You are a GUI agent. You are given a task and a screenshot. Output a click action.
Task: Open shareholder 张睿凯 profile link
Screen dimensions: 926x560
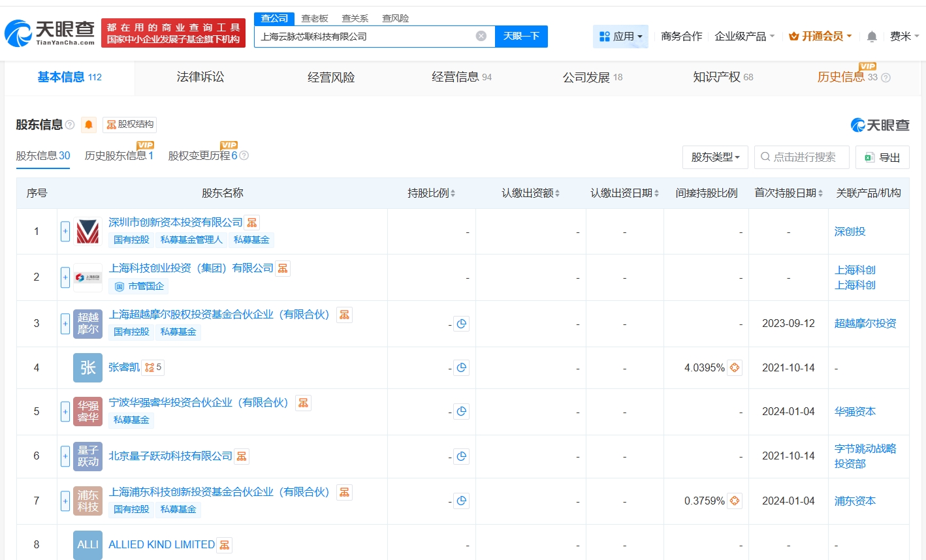(x=124, y=367)
